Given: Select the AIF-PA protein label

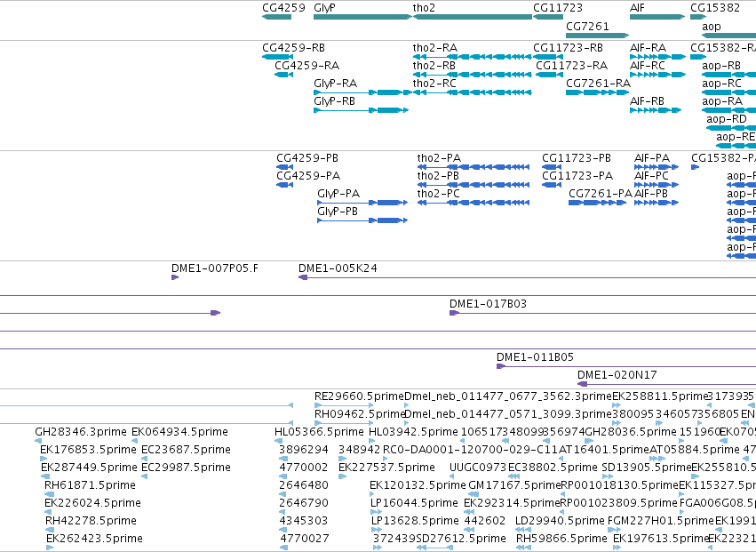Looking at the screenshot, I should (652, 158).
